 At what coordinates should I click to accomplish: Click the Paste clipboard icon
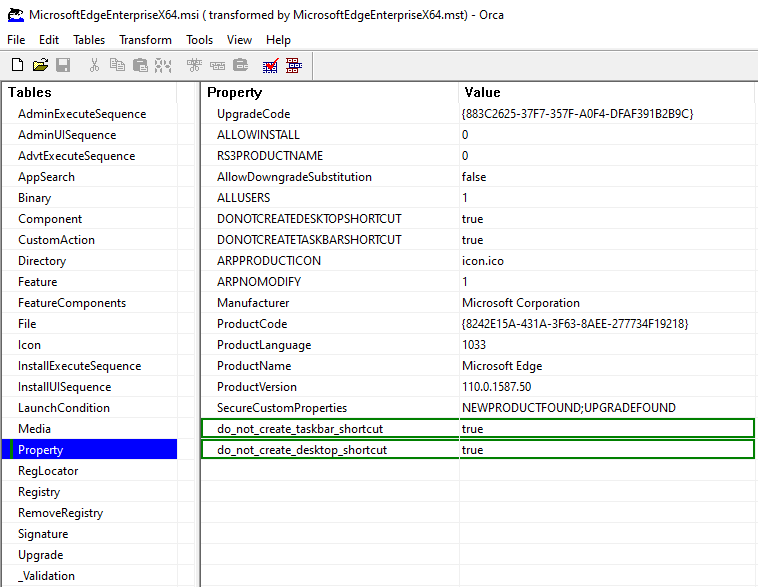(140, 65)
